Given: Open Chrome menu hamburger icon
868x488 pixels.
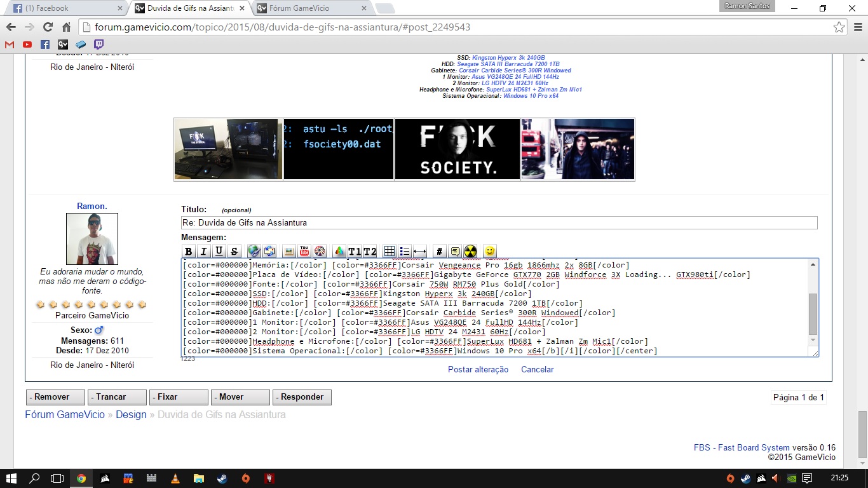Looking at the screenshot, I should tap(857, 27).
